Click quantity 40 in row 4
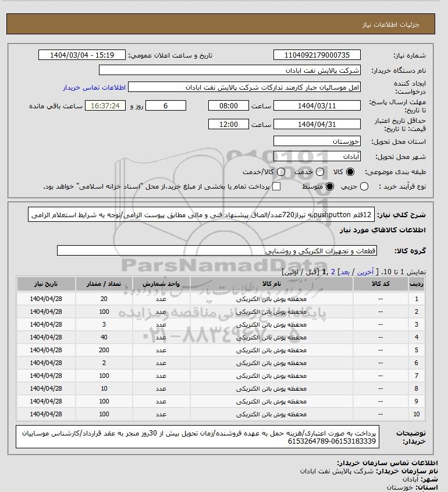The image size is (448, 492). coord(104,337)
